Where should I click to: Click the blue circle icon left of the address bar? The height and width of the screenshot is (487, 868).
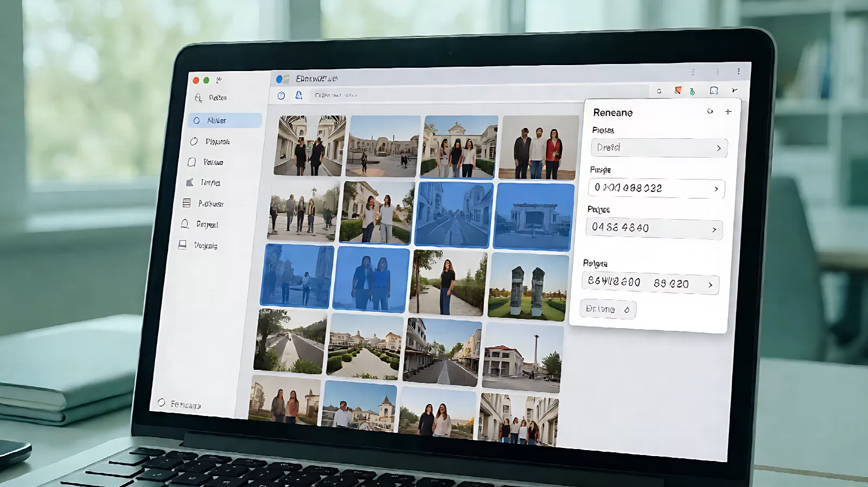click(281, 95)
